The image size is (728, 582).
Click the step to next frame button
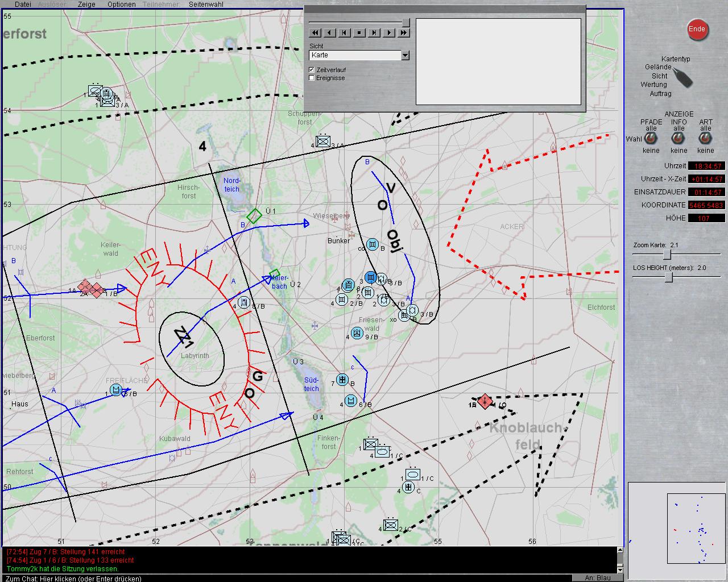374,33
